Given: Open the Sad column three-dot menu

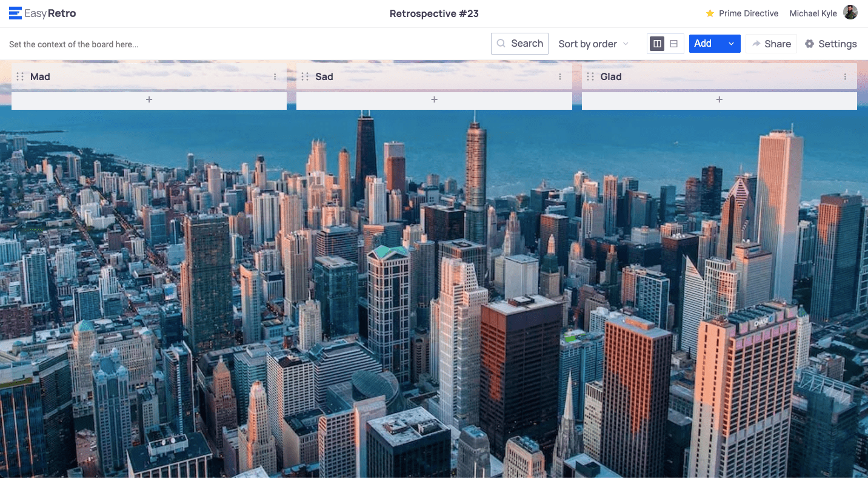Looking at the screenshot, I should click(559, 77).
